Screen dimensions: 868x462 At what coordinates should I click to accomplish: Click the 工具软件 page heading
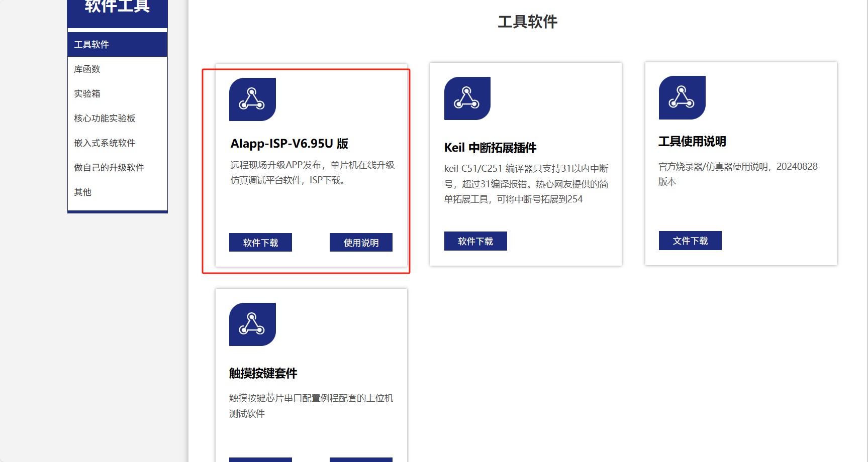(x=528, y=22)
